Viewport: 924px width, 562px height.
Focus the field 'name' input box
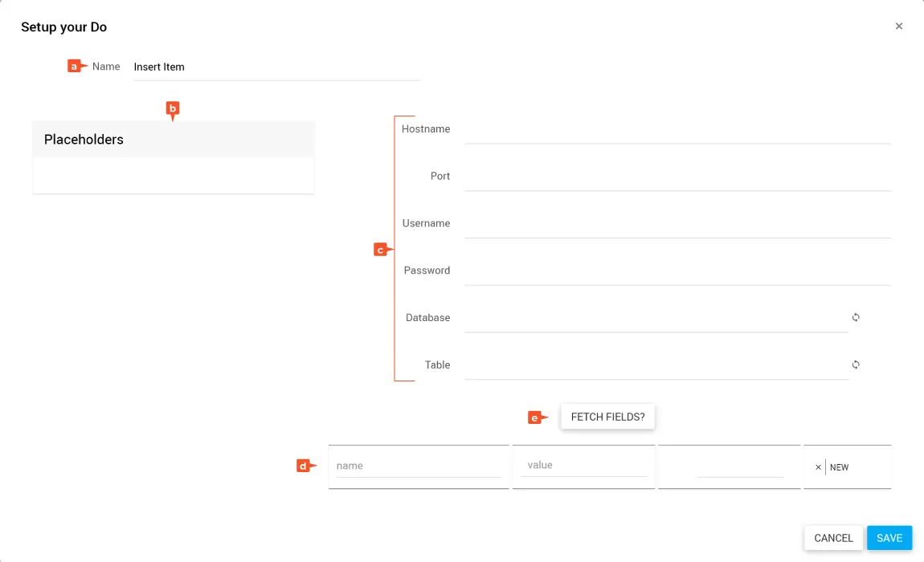point(418,466)
